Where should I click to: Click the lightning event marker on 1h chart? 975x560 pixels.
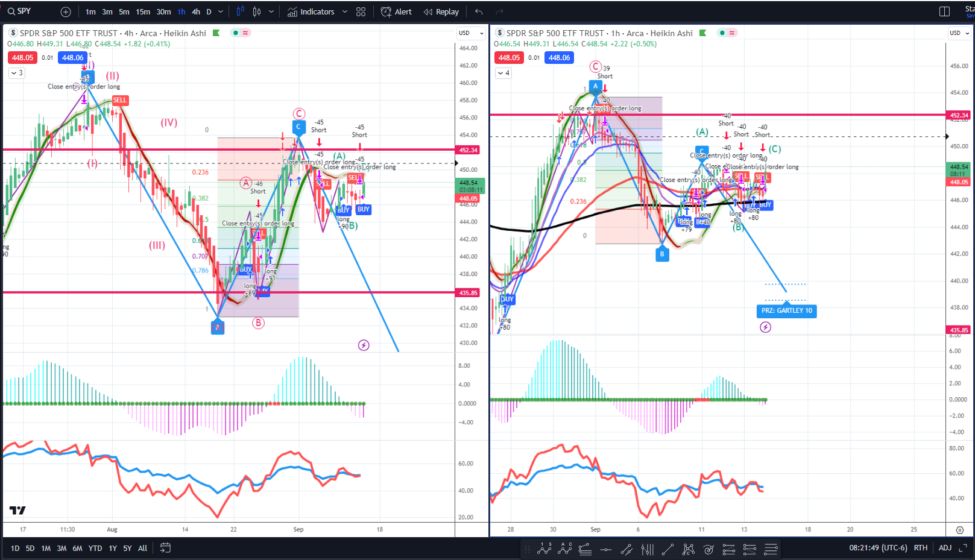click(765, 327)
